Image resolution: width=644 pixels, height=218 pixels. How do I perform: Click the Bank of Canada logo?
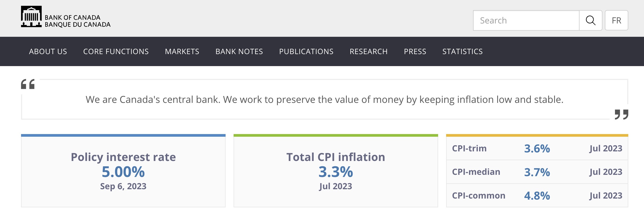pyautogui.click(x=66, y=17)
